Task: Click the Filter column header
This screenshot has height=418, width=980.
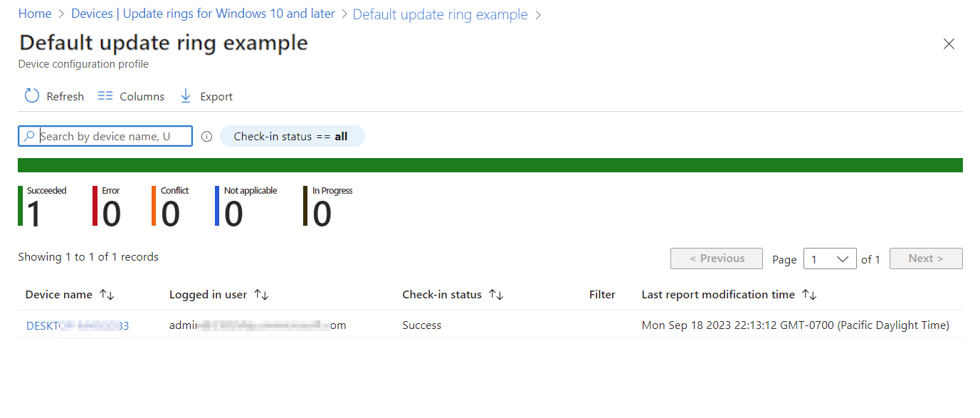Action: (602, 294)
